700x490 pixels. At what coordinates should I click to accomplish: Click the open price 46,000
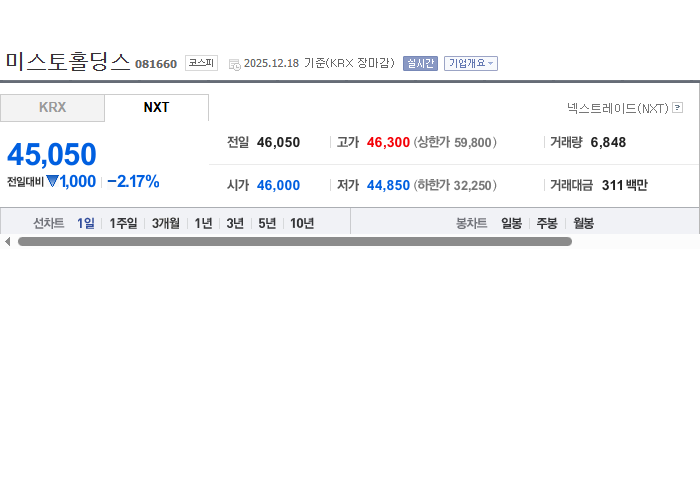[x=278, y=185]
